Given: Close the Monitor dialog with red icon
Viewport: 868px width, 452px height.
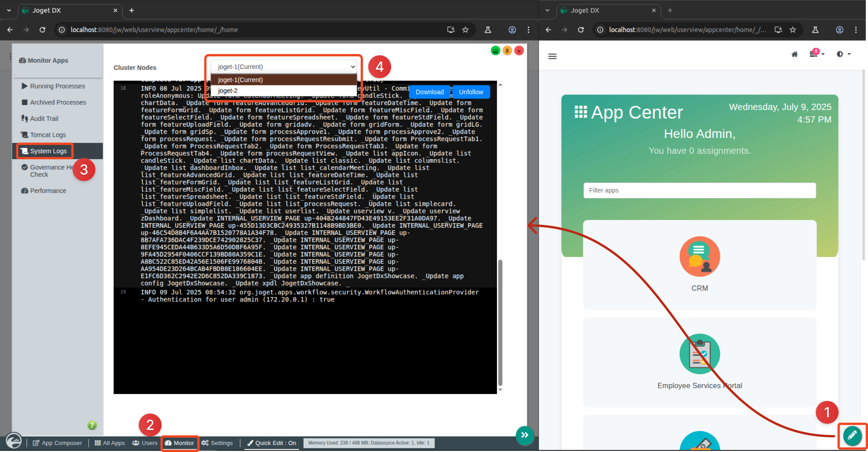Looking at the screenshot, I should [x=519, y=51].
